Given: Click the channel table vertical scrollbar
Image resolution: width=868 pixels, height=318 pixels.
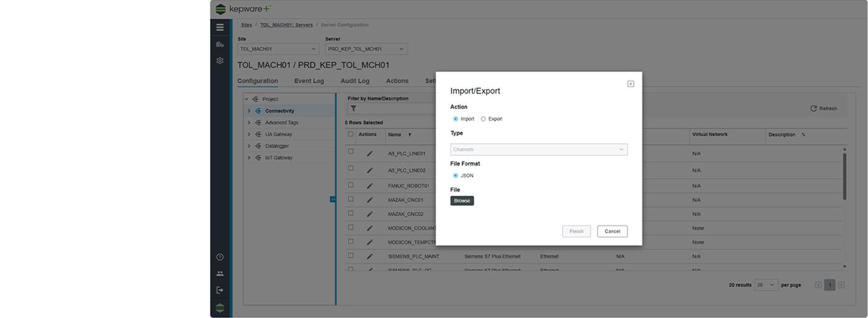Looking at the screenshot, I should point(844,176).
